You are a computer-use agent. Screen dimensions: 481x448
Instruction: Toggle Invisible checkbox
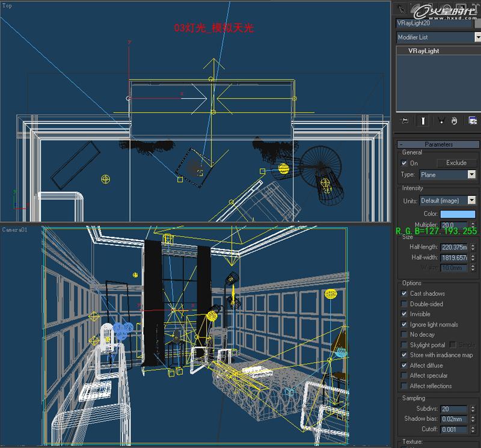pos(404,314)
